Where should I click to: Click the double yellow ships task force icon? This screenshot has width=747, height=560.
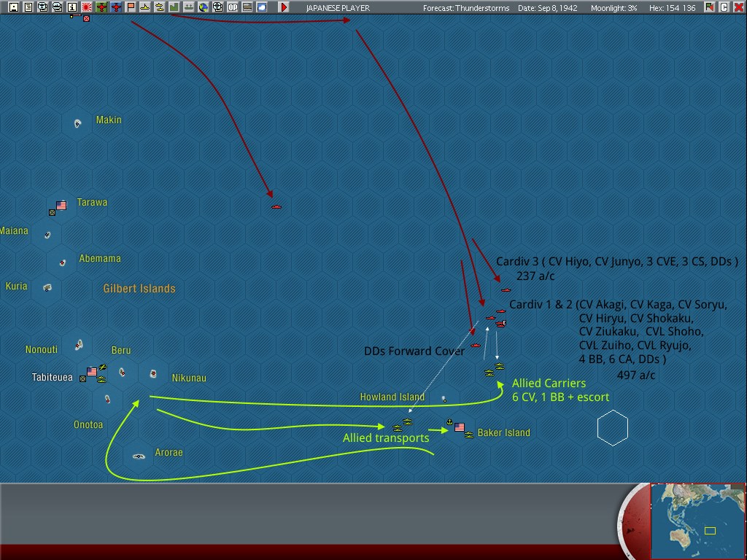[160, 7]
